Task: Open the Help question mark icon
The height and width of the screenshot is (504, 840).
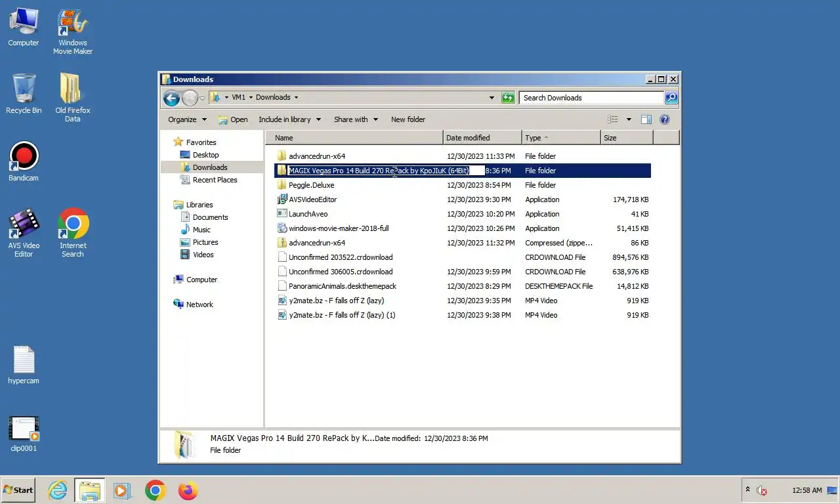Action: [x=664, y=119]
